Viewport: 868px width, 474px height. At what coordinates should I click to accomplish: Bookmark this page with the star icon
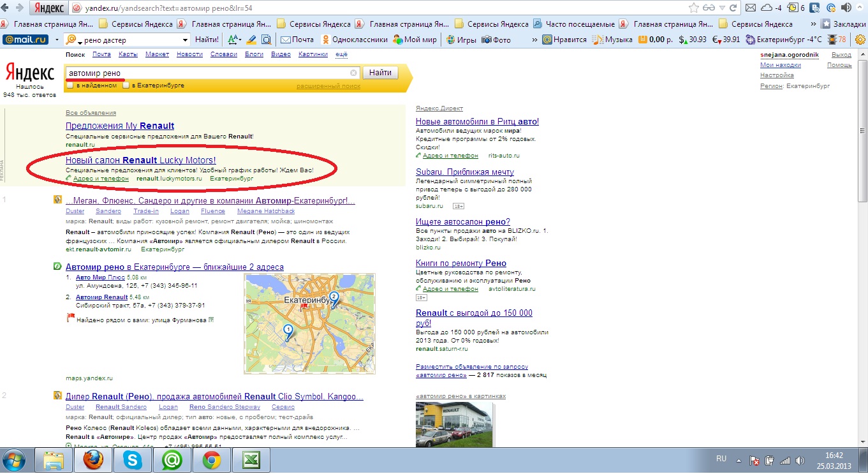pos(694,8)
